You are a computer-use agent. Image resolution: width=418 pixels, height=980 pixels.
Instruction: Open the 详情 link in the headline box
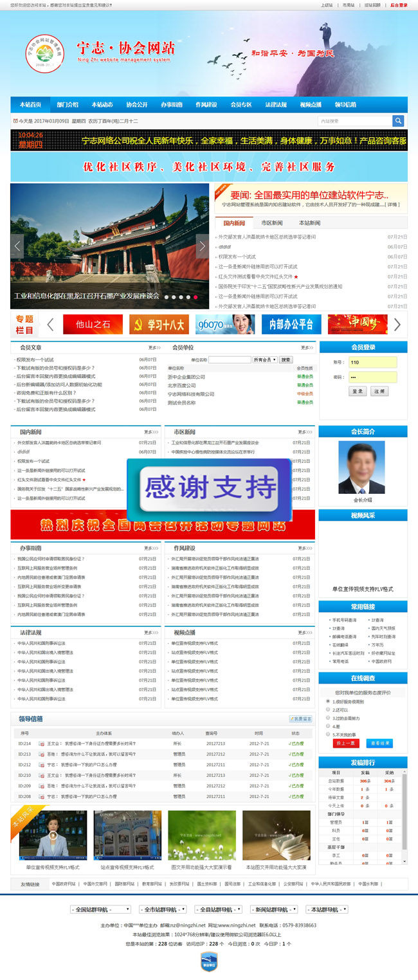(x=391, y=204)
